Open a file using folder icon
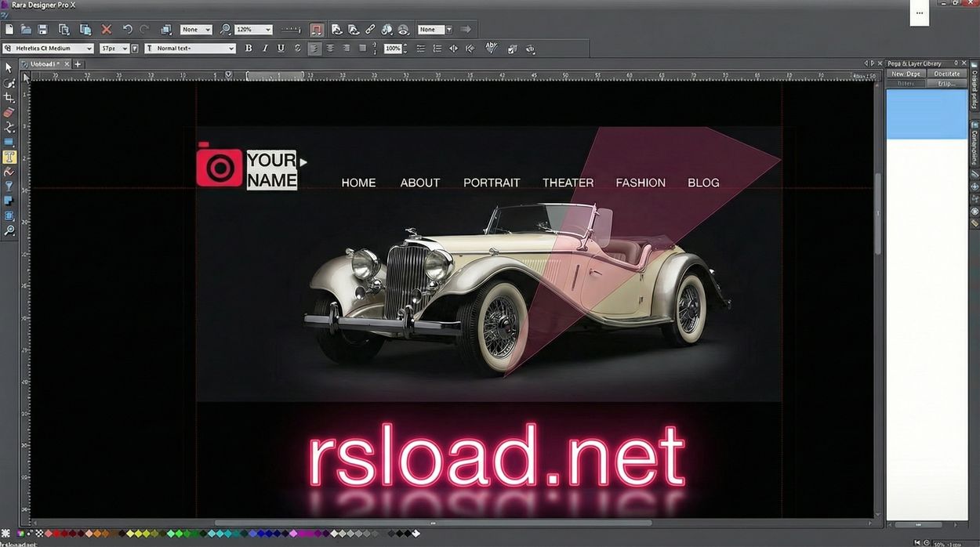The width and height of the screenshot is (980, 547). point(26,29)
